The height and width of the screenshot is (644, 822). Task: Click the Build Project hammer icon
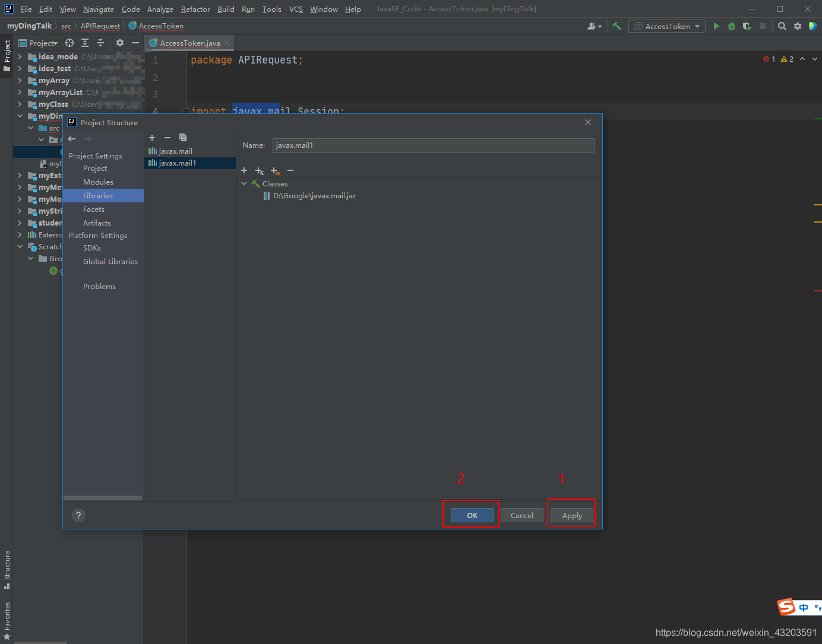[x=616, y=26]
